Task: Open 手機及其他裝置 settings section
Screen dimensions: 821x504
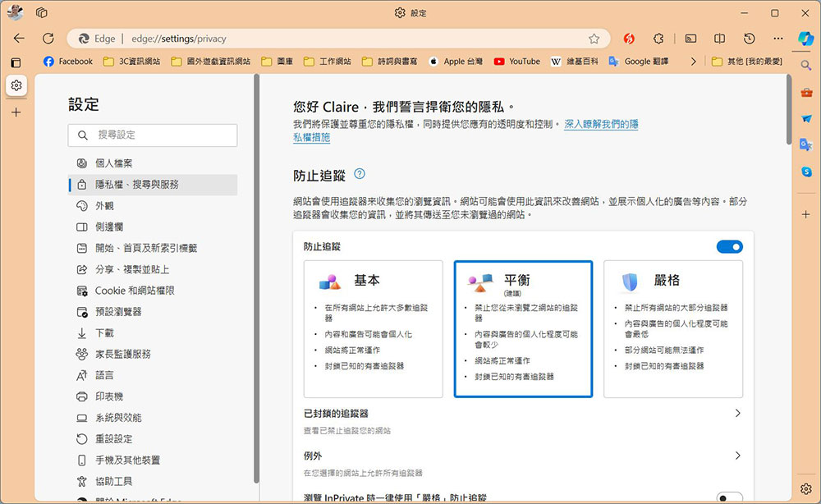Action: [153, 460]
